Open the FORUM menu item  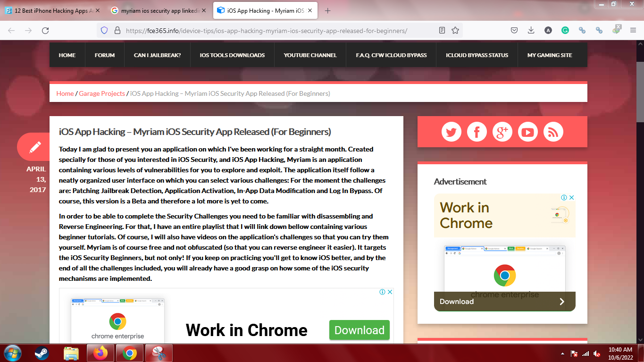coord(105,55)
